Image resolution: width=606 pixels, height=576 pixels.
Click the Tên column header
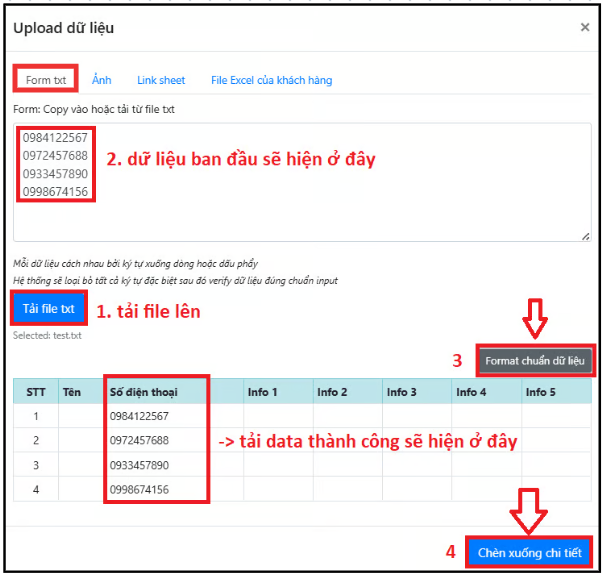pyautogui.click(x=72, y=392)
